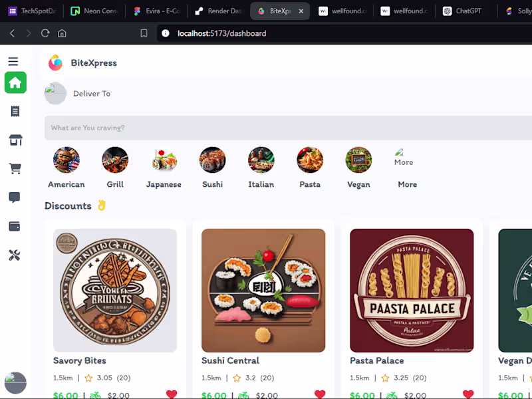Toggle favorite heart on Pasta Palace card

[468, 394]
